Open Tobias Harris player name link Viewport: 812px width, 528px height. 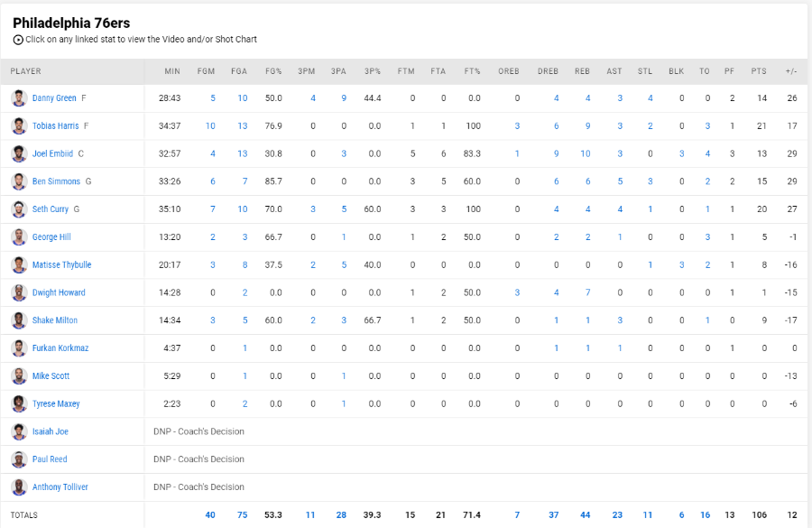[x=55, y=126]
